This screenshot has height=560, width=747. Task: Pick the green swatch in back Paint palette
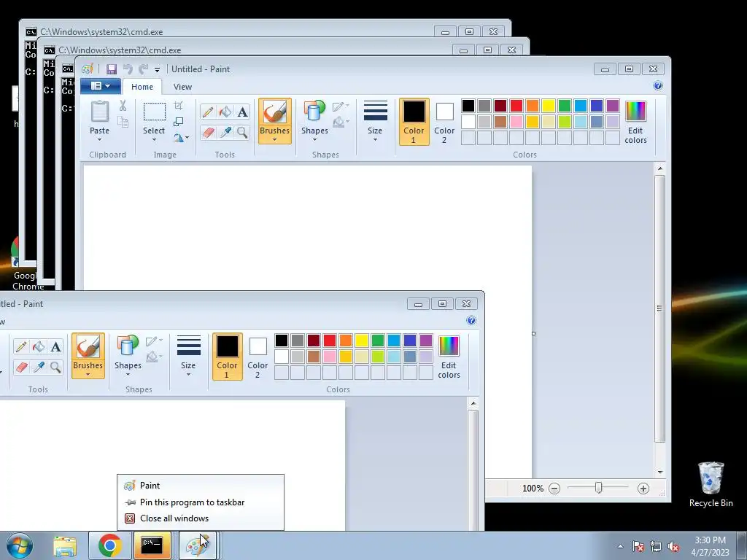pos(565,106)
